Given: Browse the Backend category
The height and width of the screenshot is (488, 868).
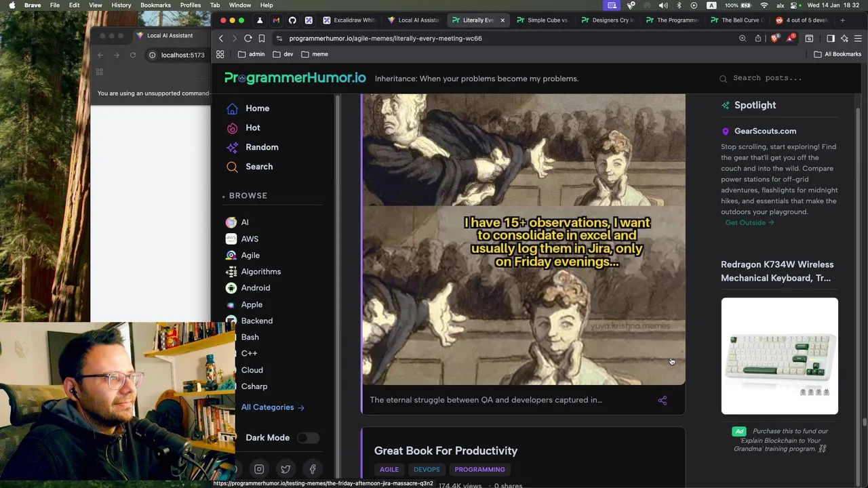Looking at the screenshot, I should click(x=249, y=321).
